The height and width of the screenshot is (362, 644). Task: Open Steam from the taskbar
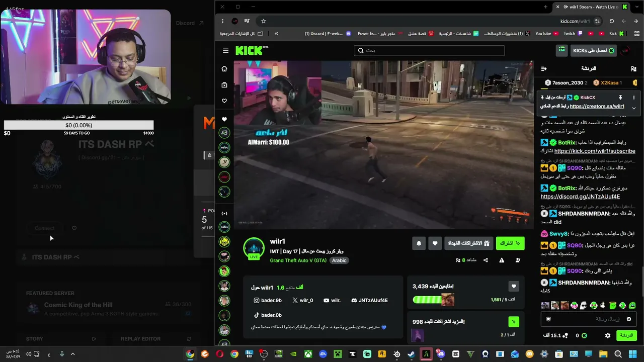[x=412, y=354]
